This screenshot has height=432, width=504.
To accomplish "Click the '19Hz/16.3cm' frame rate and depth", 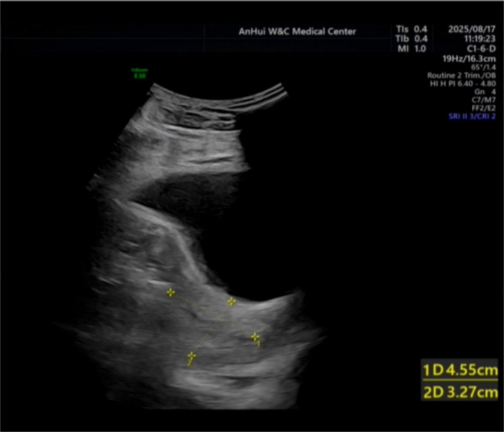I will [469, 59].
